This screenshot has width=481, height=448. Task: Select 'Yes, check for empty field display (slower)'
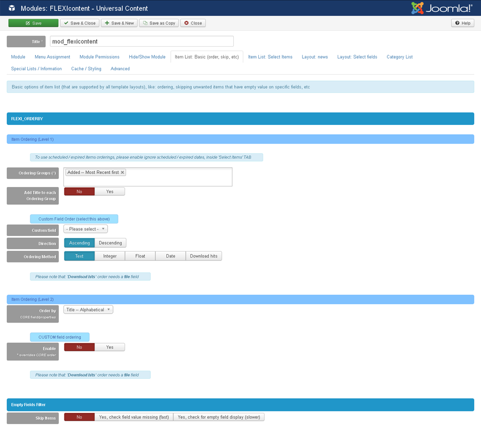pyautogui.click(x=219, y=417)
